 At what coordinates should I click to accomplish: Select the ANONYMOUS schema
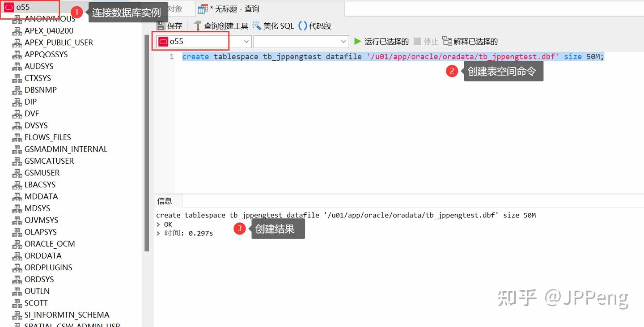(49, 18)
